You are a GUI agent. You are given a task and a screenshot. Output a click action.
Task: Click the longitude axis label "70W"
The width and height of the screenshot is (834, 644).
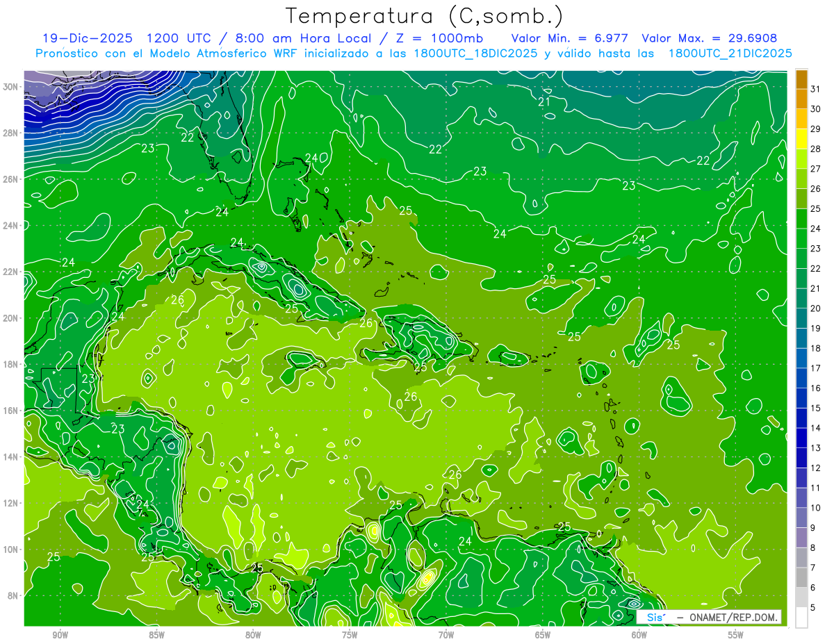pos(446,635)
